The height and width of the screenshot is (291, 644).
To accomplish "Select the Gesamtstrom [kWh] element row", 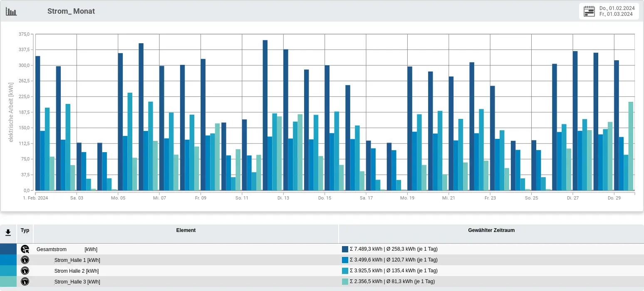I will click(x=67, y=249).
